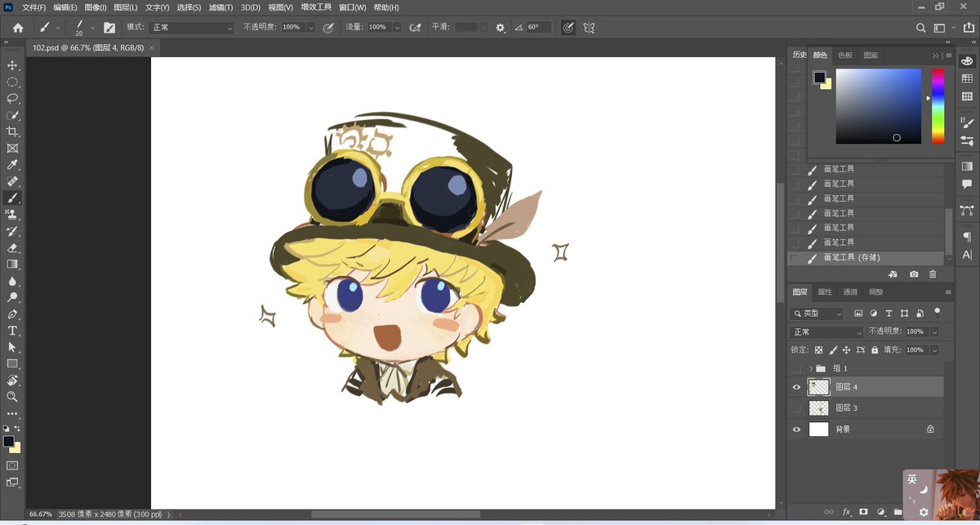Open the Edit Toolbar three-dots button

[12, 414]
